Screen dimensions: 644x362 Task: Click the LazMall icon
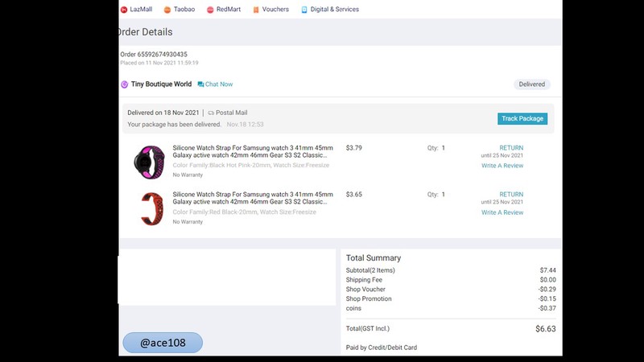point(124,10)
